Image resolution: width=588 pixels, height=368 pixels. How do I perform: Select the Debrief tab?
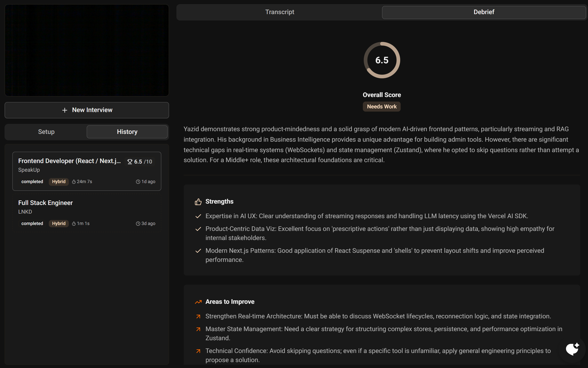[x=483, y=12]
